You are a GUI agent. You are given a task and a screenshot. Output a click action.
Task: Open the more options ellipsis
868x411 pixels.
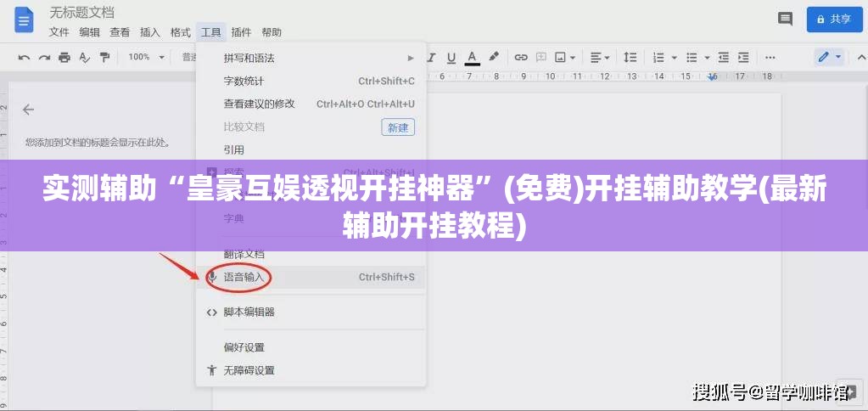point(770,57)
